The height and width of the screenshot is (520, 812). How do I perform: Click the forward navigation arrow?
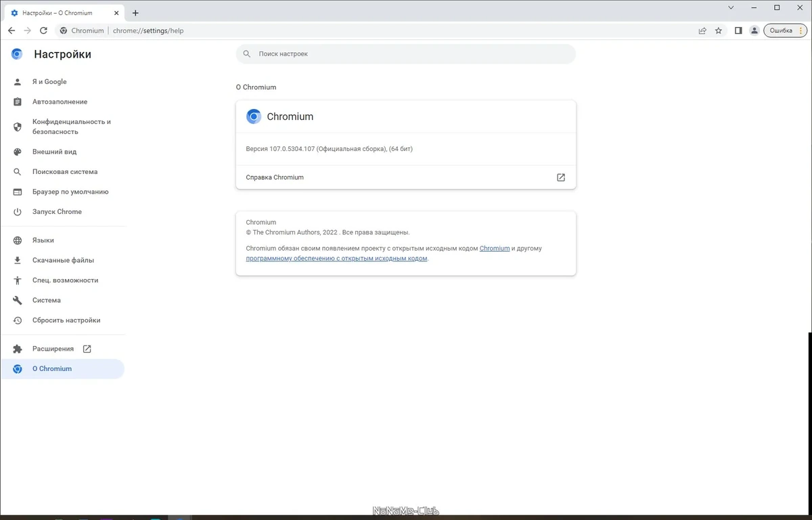[x=28, y=30]
